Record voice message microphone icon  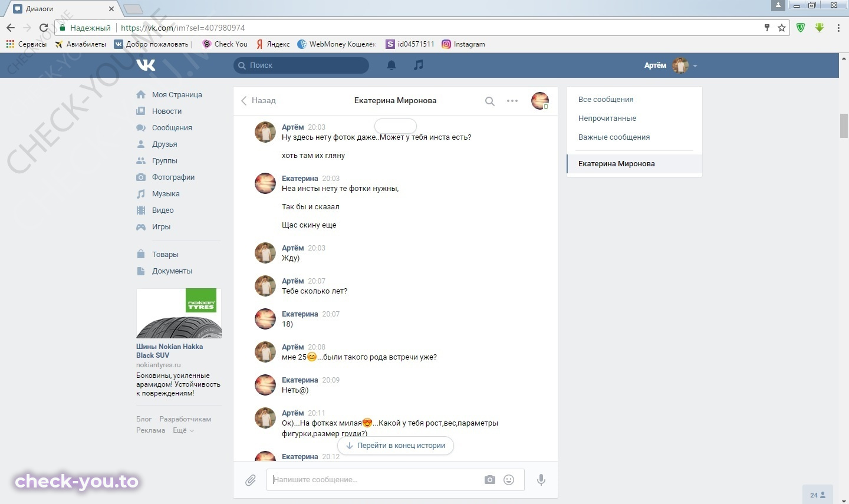click(x=541, y=480)
